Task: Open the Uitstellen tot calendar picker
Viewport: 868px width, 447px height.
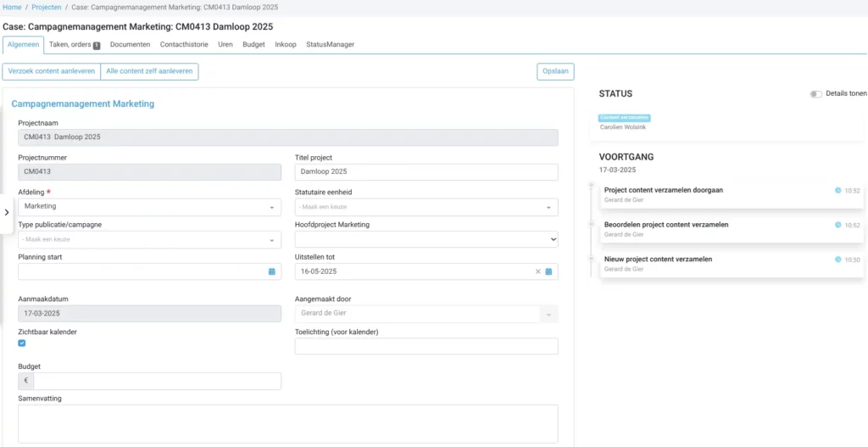Action: tap(548, 272)
